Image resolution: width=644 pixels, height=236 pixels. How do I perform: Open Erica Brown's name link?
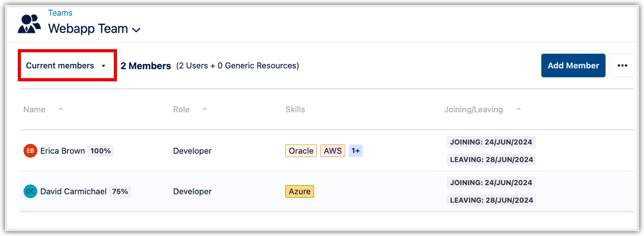[x=63, y=151]
